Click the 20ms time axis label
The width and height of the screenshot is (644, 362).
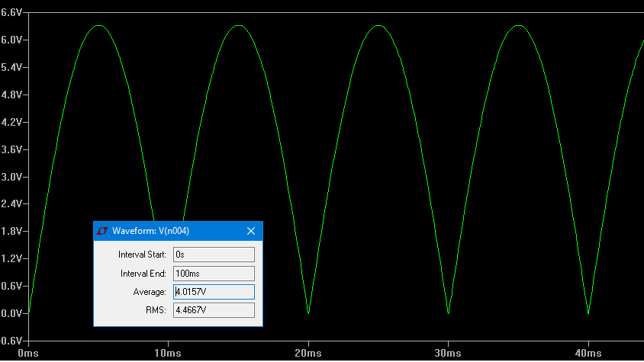coord(308,354)
